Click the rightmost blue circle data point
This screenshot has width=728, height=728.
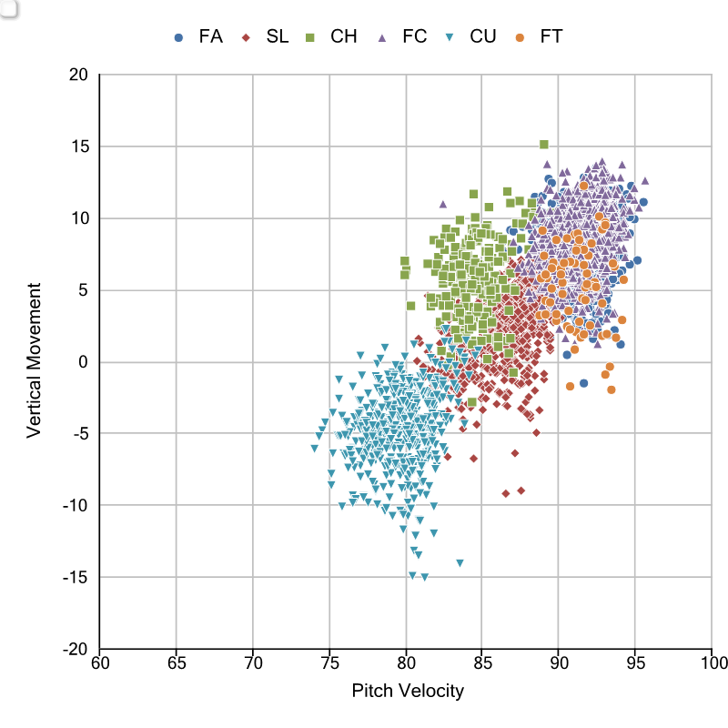coord(643,202)
